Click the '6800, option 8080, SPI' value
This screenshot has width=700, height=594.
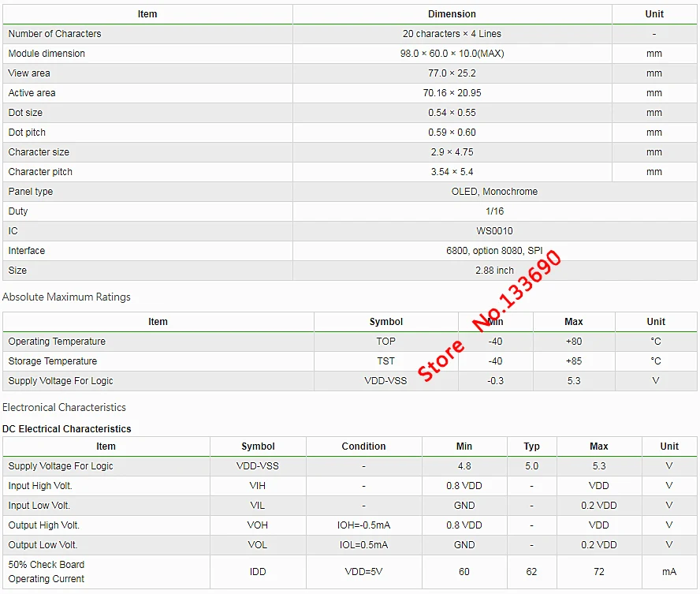click(x=494, y=250)
